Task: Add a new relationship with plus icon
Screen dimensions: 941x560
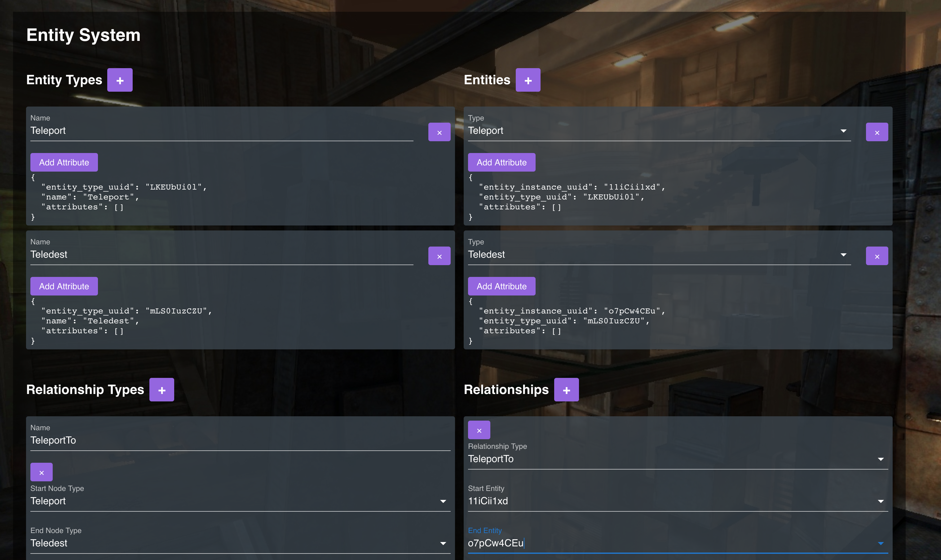Action: pyautogui.click(x=566, y=390)
